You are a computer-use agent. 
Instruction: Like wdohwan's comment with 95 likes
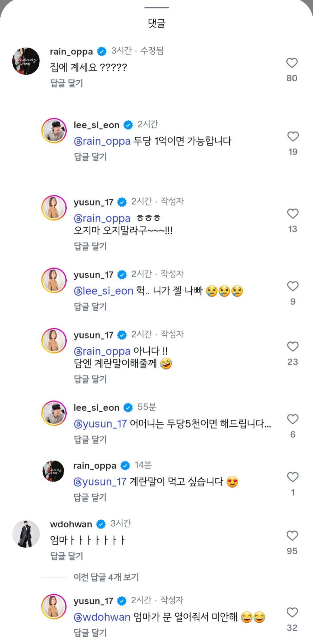click(x=292, y=536)
